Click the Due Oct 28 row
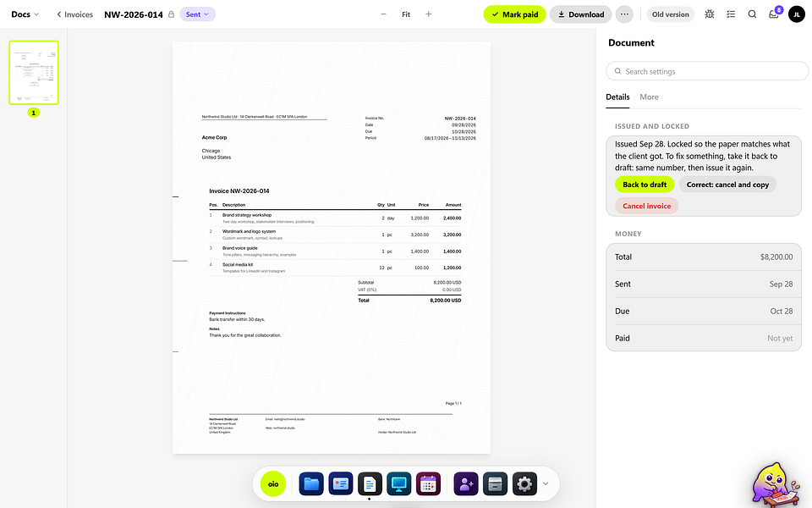 click(703, 311)
